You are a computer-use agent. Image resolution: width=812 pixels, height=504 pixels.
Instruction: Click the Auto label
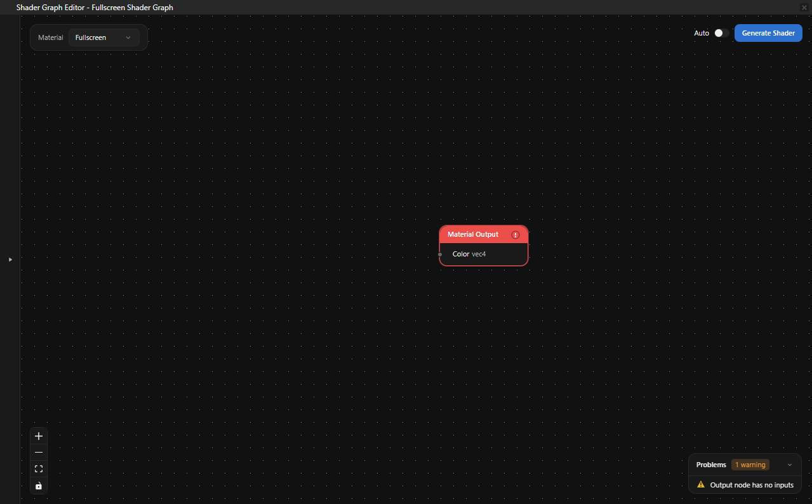(x=702, y=33)
